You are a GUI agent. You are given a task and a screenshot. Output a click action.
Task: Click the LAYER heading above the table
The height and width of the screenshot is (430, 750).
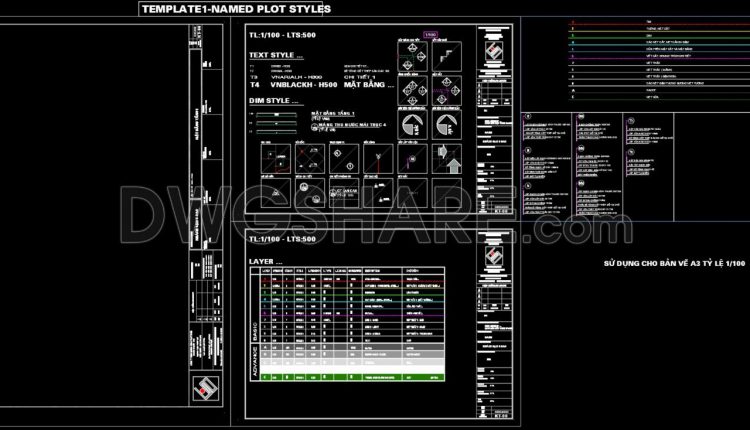265,261
